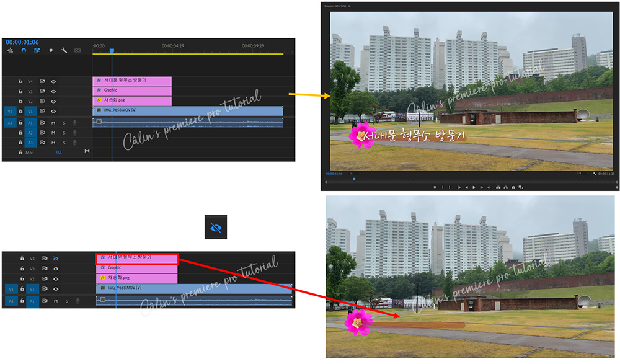Screen dimensions: 620x364
Task: Select 채송화.png clip in timeline with hidden V4 track
Action: pyautogui.click(x=137, y=278)
